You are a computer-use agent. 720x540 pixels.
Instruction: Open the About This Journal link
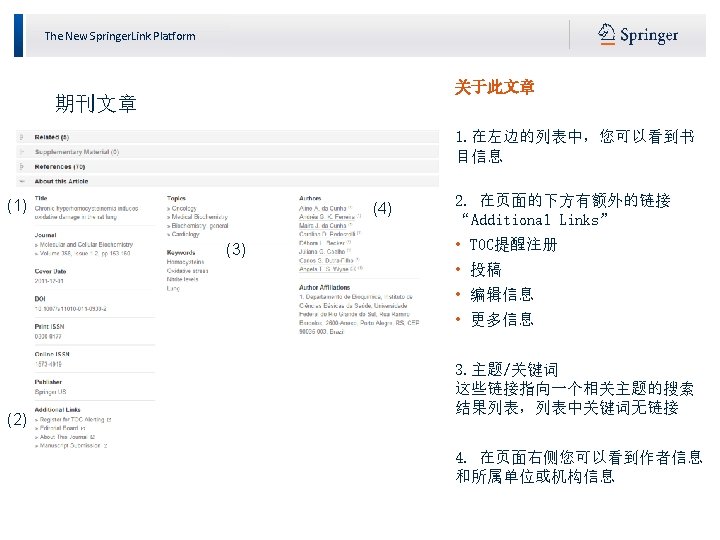point(62,437)
